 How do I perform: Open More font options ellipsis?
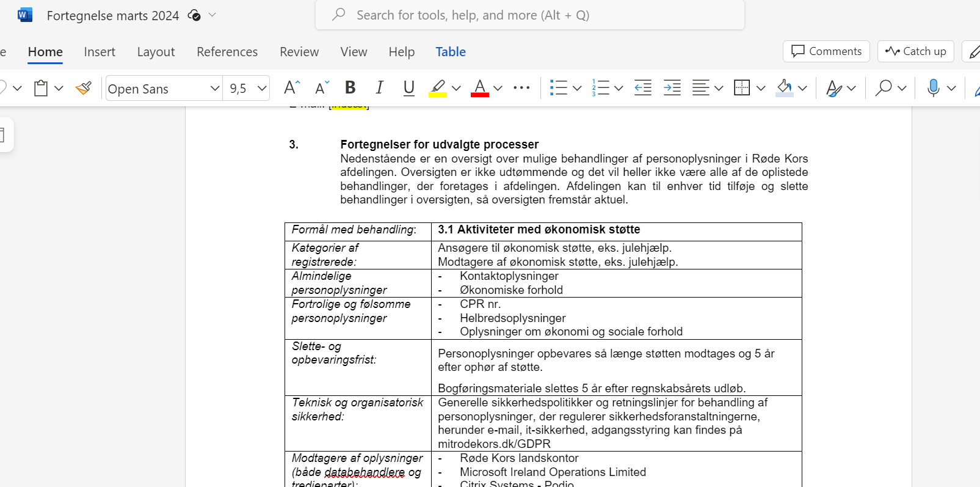tap(521, 88)
